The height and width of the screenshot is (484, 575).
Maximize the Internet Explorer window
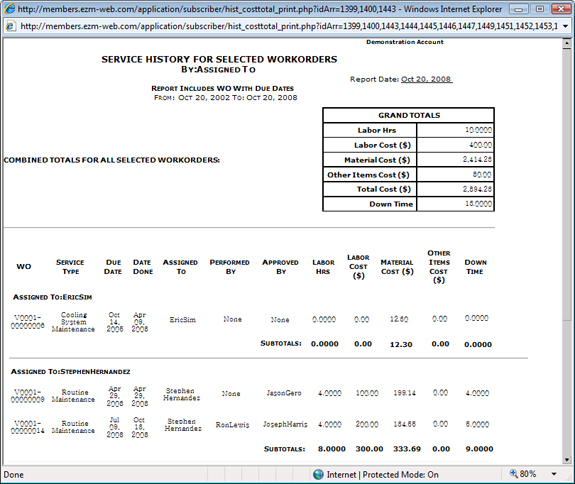[x=539, y=9]
